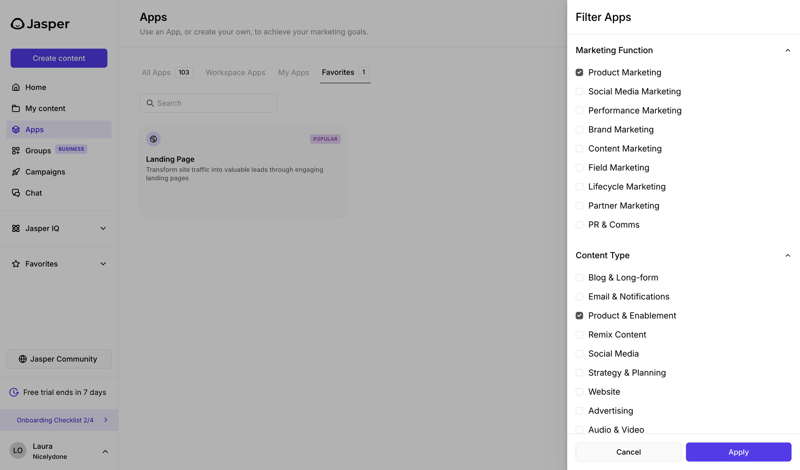Click the Filter Apps heading
The width and height of the screenshot is (800, 470).
[603, 17]
